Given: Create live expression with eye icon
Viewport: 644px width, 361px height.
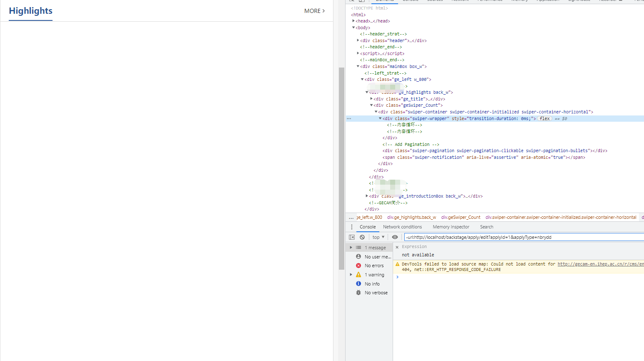Looking at the screenshot, I should point(395,237).
